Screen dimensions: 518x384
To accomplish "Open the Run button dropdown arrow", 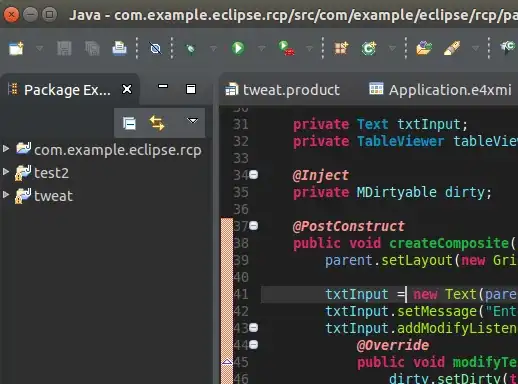I will click(262, 49).
